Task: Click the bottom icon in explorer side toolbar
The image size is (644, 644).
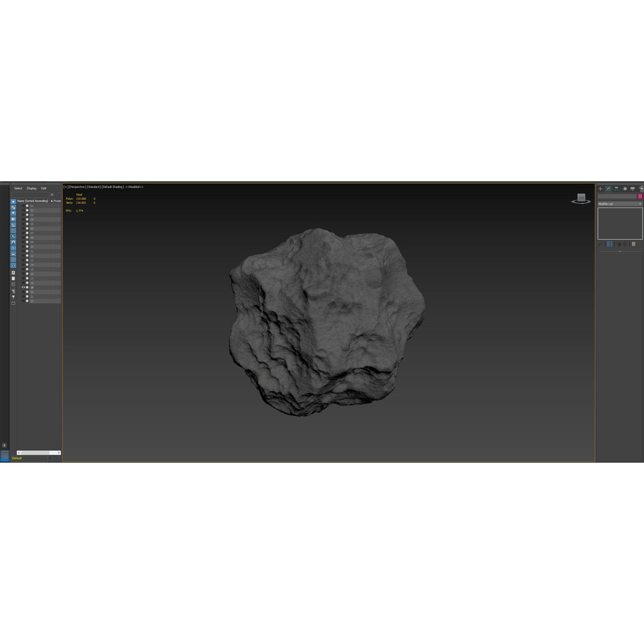Action: (x=13, y=303)
